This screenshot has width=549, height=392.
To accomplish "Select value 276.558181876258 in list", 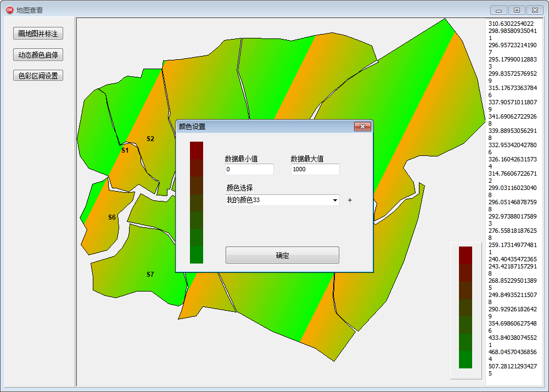I will [x=513, y=234].
